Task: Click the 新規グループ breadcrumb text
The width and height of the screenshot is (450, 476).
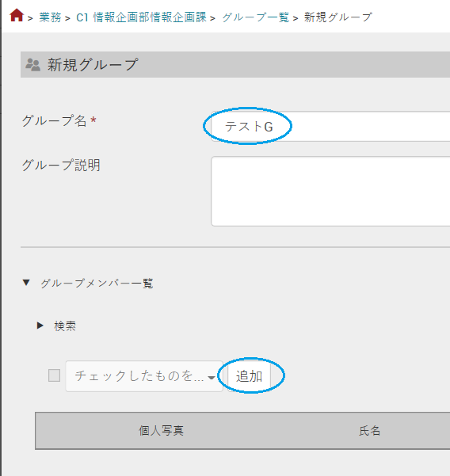Action: tap(338, 17)
